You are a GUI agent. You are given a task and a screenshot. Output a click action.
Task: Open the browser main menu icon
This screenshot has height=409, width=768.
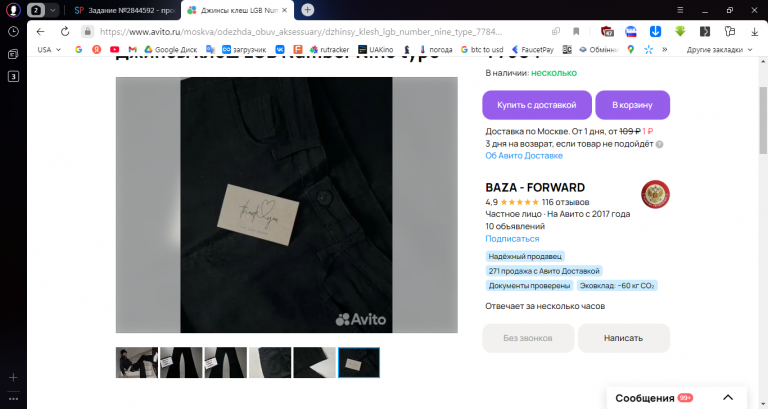tap(680, 10)
